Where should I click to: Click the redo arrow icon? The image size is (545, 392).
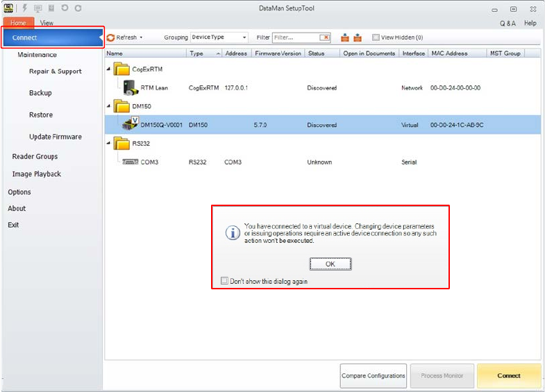(x=78, y=8)
